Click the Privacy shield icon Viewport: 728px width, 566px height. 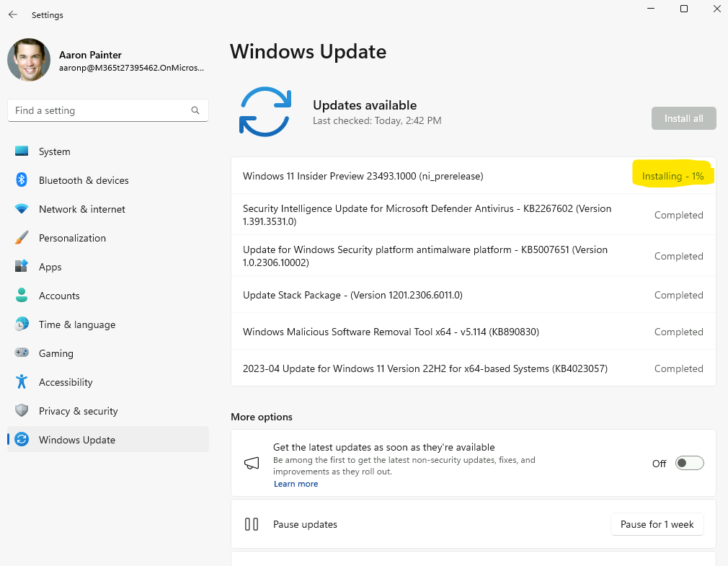[22, 410]
